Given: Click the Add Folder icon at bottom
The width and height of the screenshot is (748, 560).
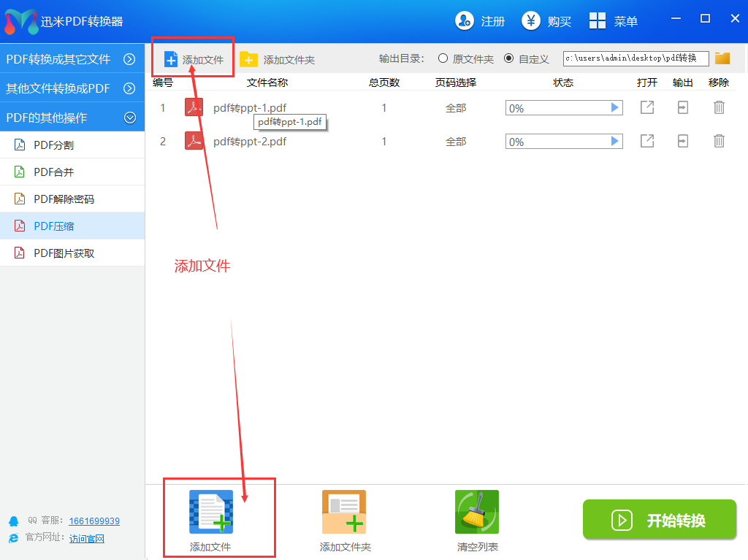Looking at the screenshot, I should click(x=344, y=512).
